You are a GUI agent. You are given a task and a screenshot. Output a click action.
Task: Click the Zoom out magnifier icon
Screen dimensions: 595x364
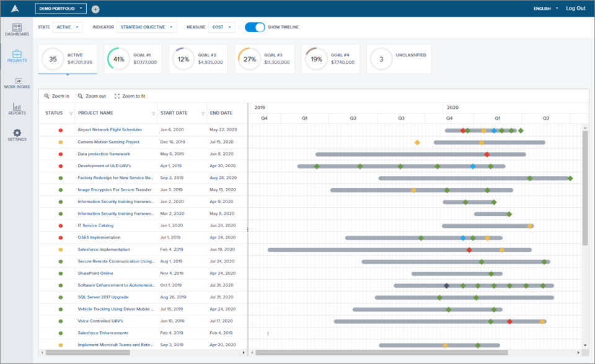pyautogui.click(x=79, y=97)
